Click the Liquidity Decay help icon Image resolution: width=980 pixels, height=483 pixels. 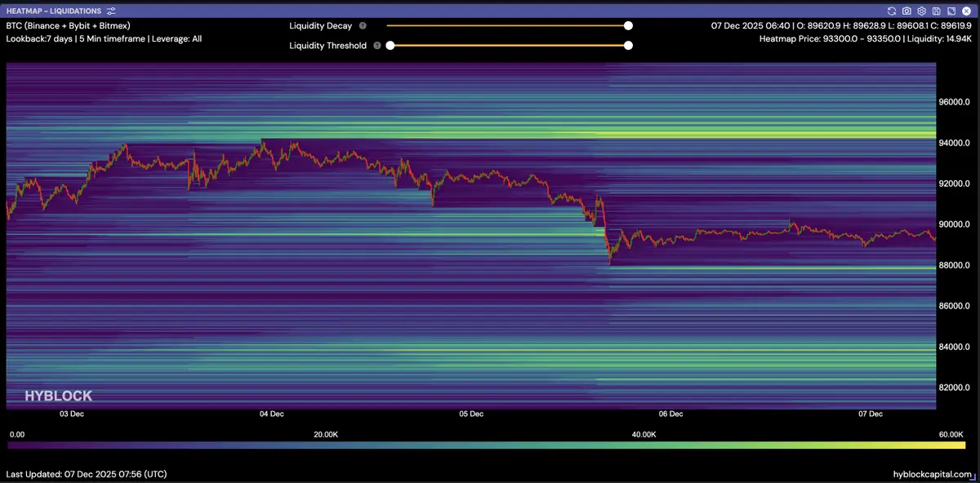tap(363, 26)
